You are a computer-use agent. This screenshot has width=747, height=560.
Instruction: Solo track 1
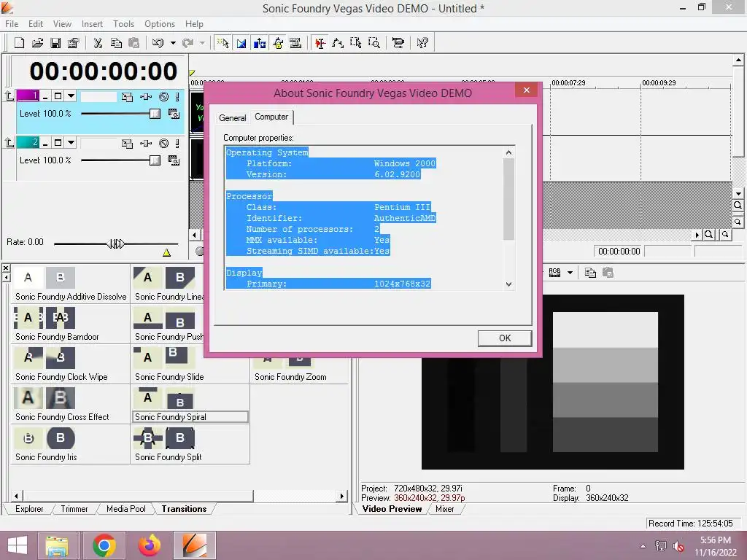pos(177,97)
